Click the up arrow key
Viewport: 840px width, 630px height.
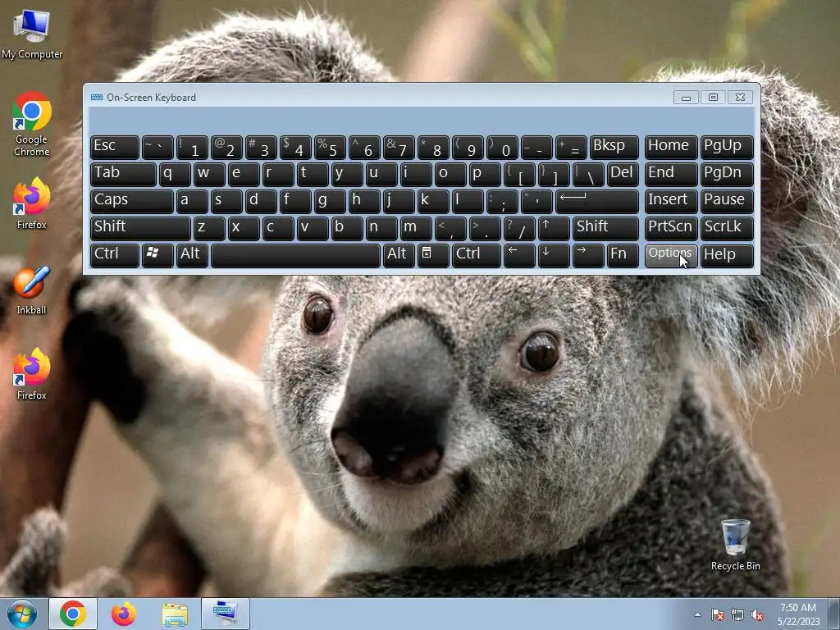pyautogui.click(x=554, y=228)
